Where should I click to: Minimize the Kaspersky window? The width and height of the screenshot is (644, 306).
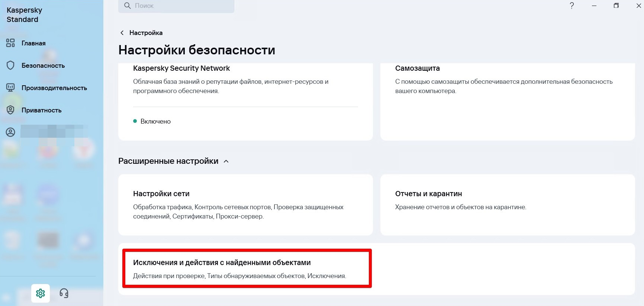pyautogui.click(x=594, y=6)
